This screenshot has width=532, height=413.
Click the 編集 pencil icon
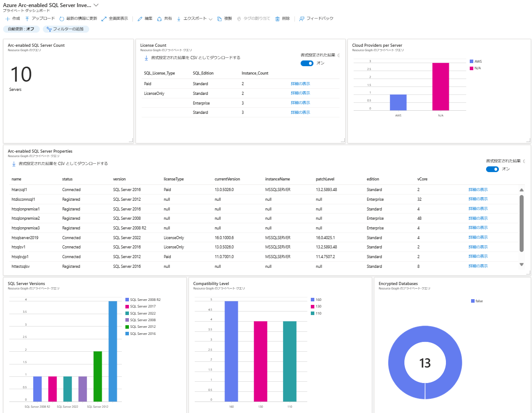pyautogui.click(x=140, y=19)
